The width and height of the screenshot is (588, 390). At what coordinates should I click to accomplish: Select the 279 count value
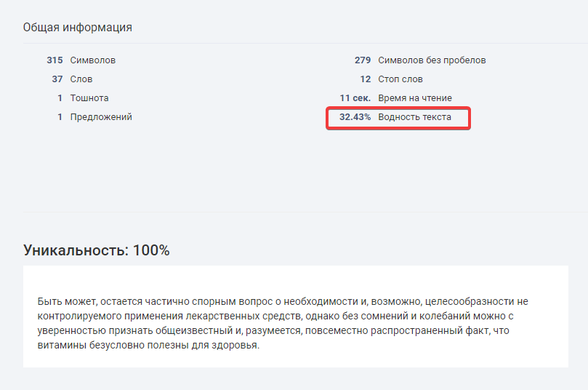(x=363, y=60)
